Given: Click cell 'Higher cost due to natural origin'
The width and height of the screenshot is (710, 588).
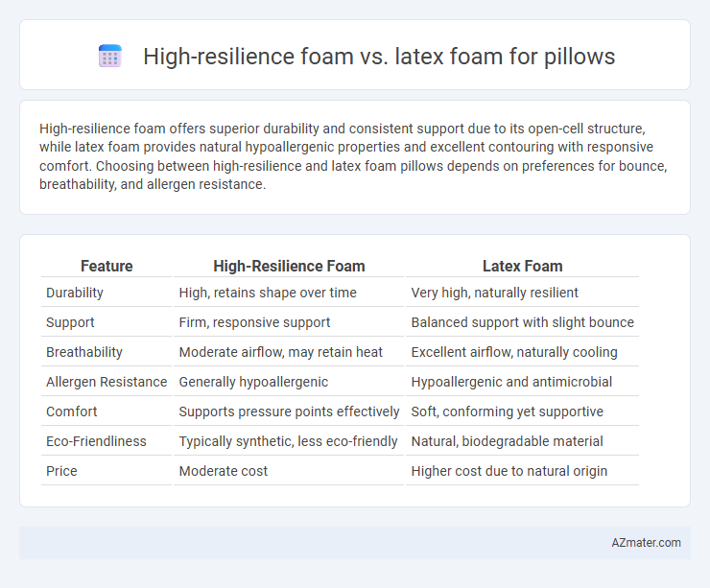Looking at the screenshot, I should [509, 471].
